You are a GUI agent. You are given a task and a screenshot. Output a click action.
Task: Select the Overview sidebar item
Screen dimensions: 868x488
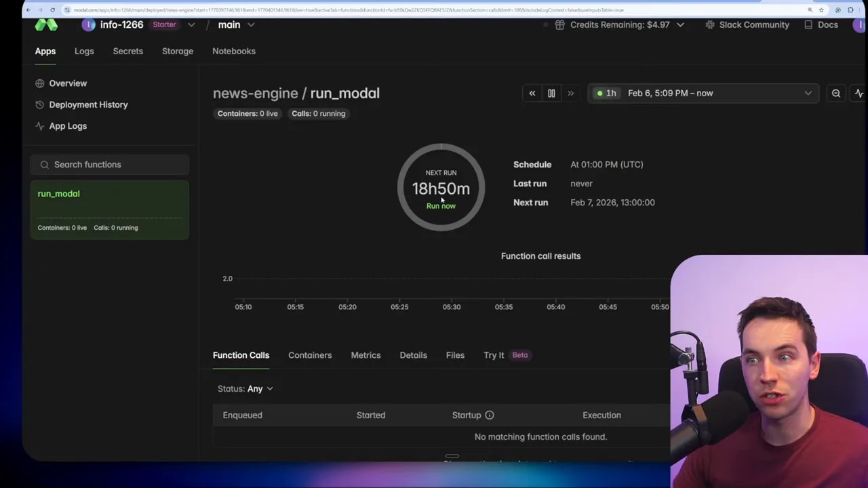tap(68, 83)
